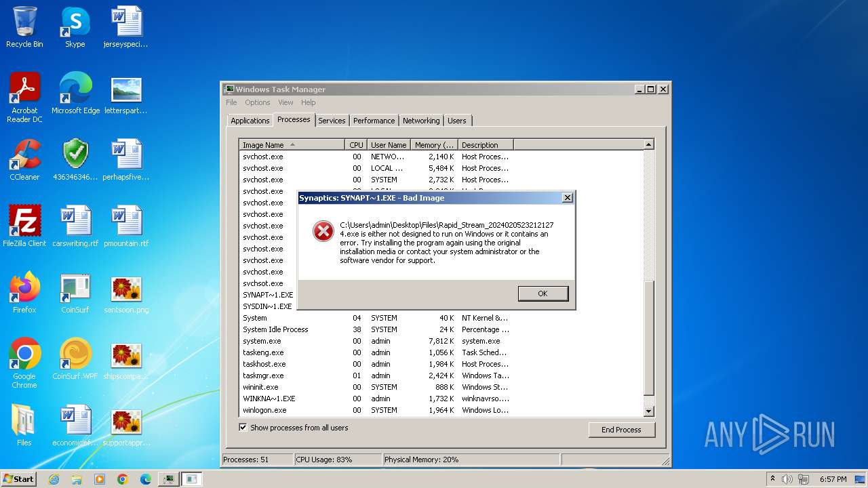Switch to the Applications tab

coord(250,121)
